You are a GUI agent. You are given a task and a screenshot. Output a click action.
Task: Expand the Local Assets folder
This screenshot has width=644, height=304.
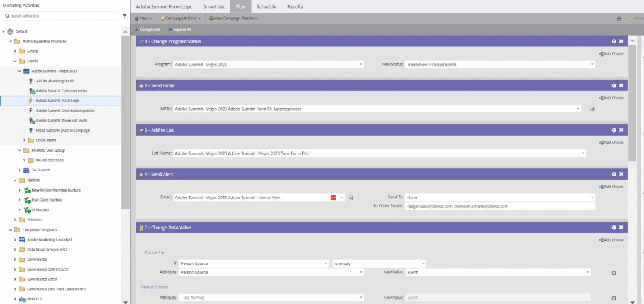click(25, 140)
